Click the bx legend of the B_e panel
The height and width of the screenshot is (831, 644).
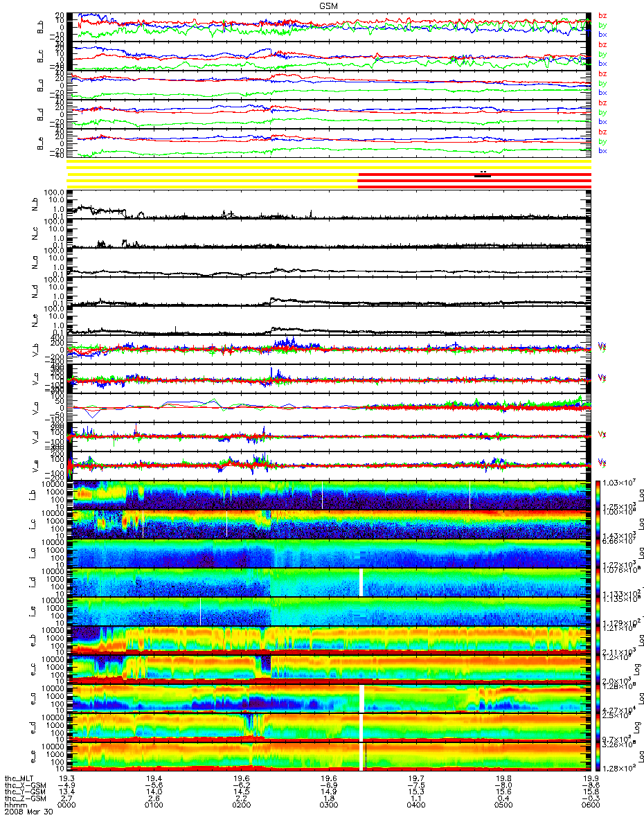[602, 151]
